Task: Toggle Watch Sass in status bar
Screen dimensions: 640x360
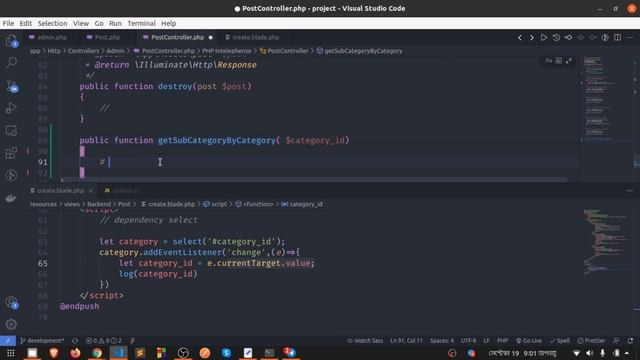Action: click(365, 340)
